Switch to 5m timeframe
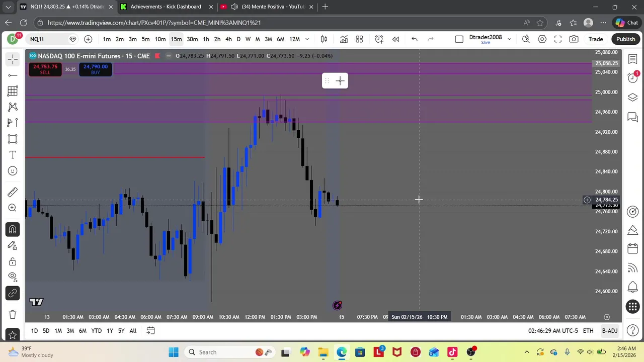The height and width of the screenshot is (362, 644). click(x=145, y=39)
